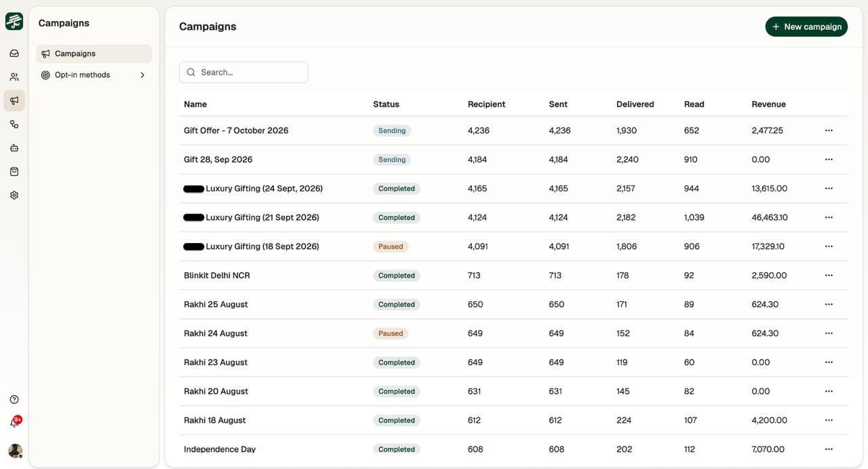This screenshot has height=469, width=868.
Task: Click the Recipient column header
Action: click(x=486, y=105)
